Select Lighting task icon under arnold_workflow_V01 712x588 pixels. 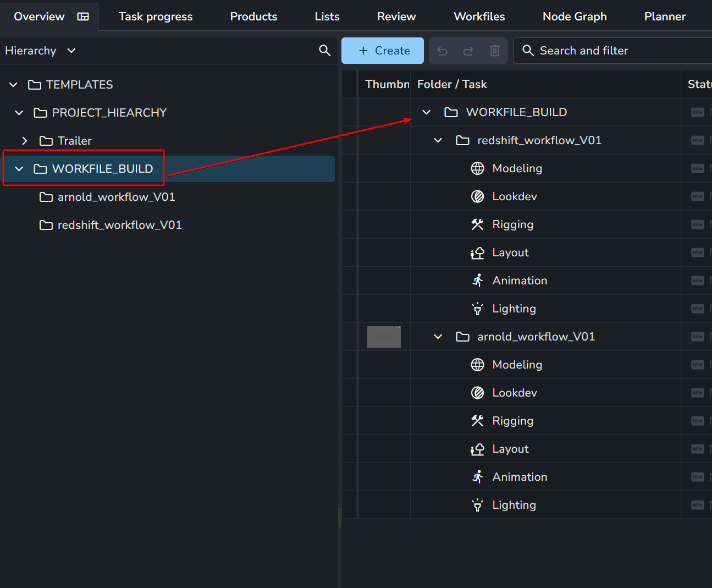477,505
